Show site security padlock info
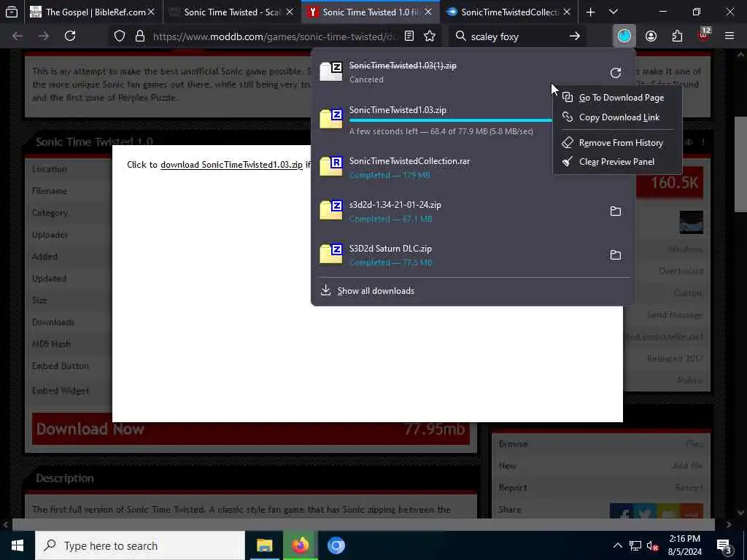This screenshot has width=747, height=560. pos(139,36)
